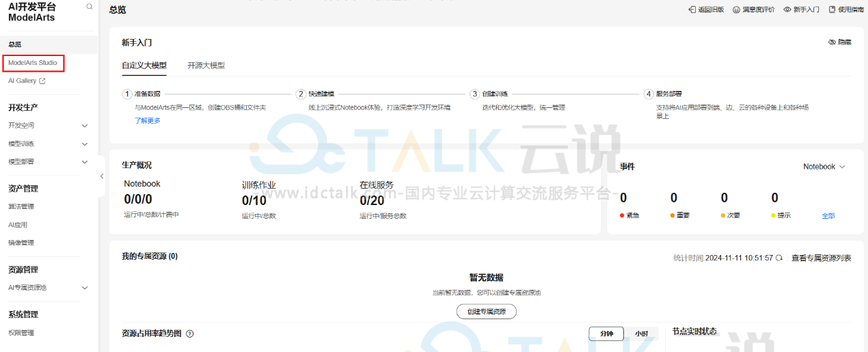Switch to the 开源大模型 tab

[x=206, y=66]
